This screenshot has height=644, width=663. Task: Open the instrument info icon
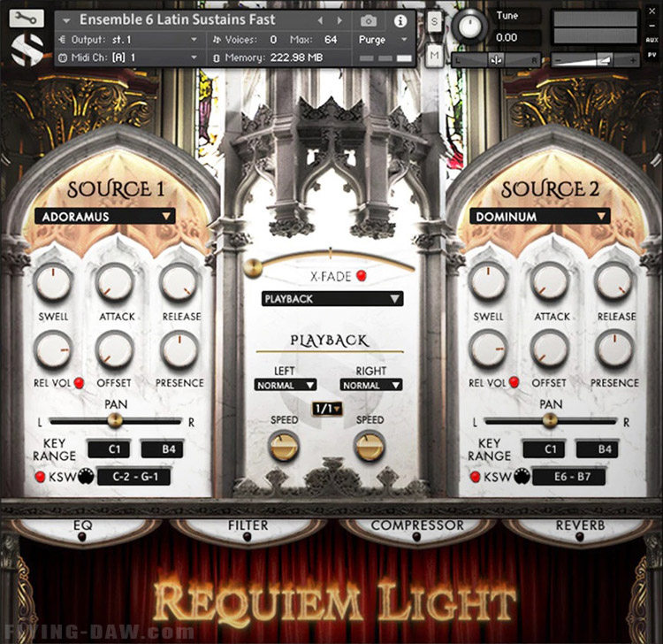click(x=400, y=20)
